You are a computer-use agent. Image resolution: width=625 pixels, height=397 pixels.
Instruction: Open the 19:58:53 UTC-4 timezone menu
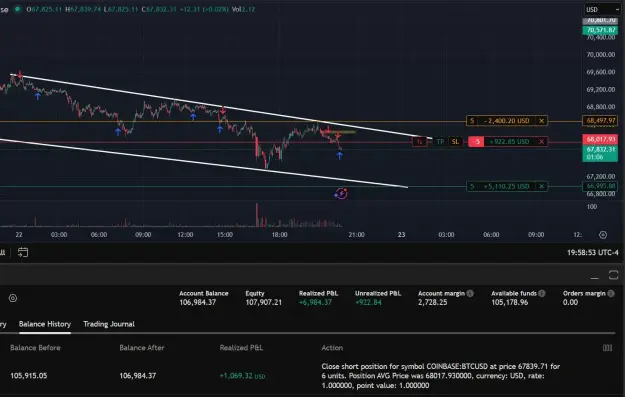(592, 252)
